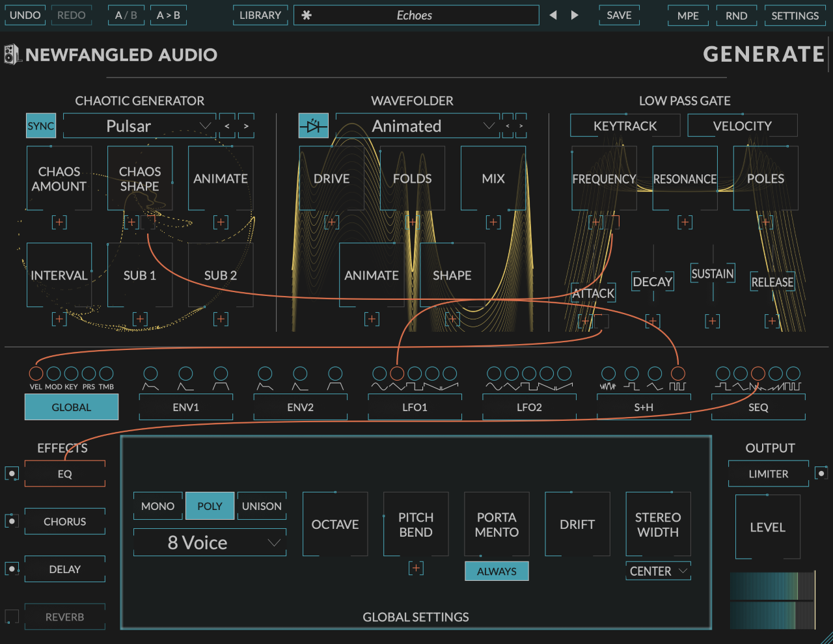Click the RND randomize button
This screenshot has height=644, width=833.
click(x=736, y=15)
